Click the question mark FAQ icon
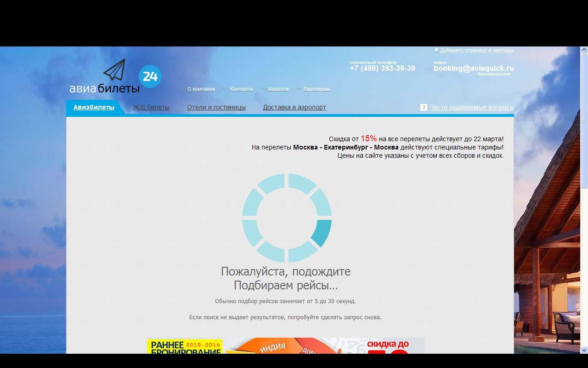The height and width of the screenshot is (368, 588). pos(424,107)
